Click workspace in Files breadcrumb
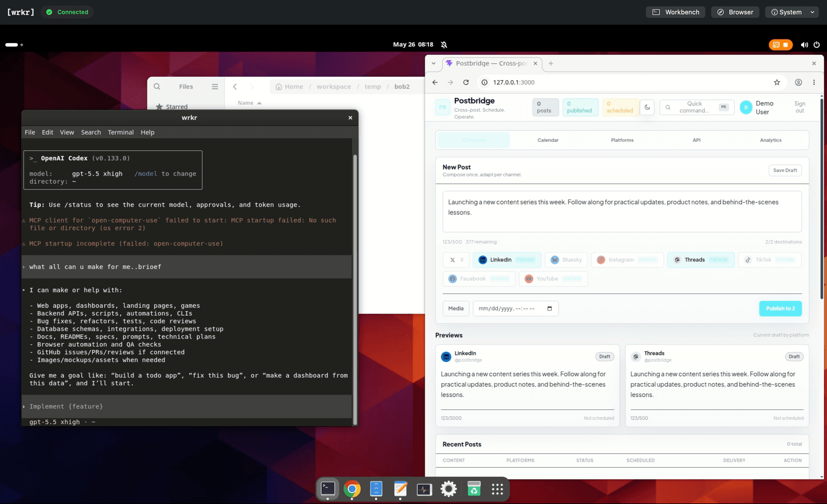The width and height of the screenshot is (827, 504). point(334,87)
